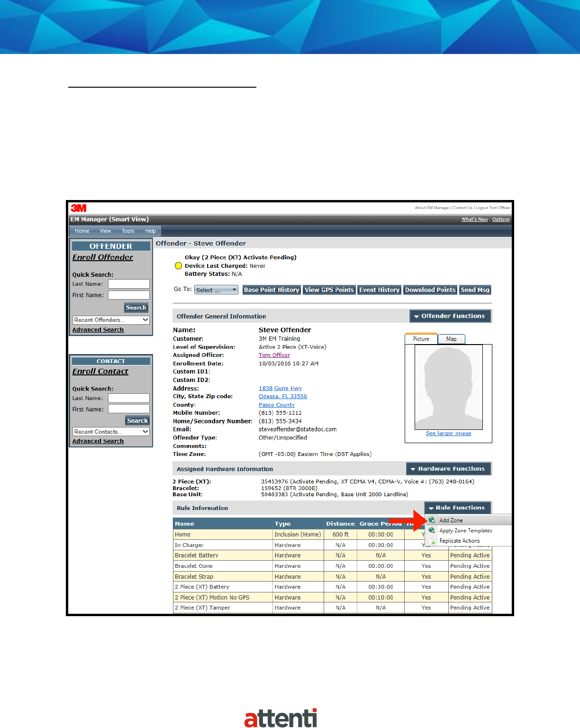Open the Odessa, FL 33556 link

(x=283, y=397)
